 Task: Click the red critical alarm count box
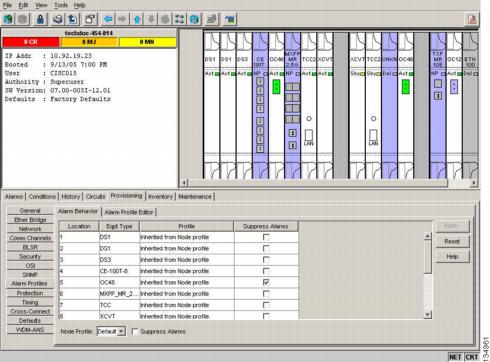(x=31, y=42)
